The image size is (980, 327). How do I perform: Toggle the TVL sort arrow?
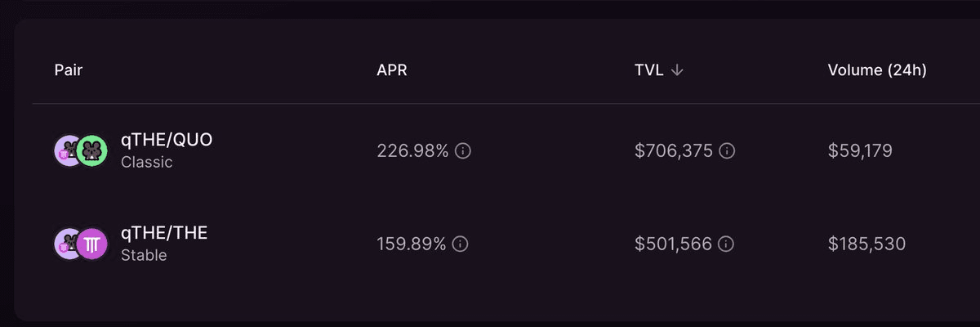click(x=676, y=70)
